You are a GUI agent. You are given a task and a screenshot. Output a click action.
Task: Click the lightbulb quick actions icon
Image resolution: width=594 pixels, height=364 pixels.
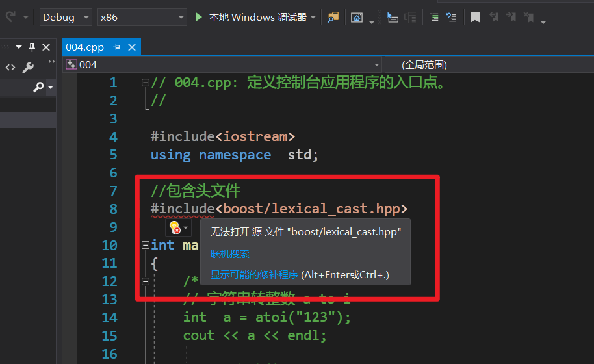pos(175,227)
